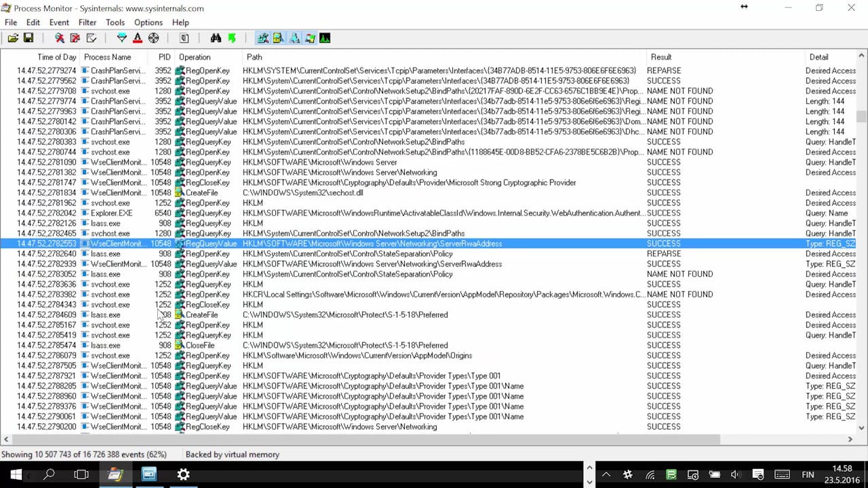Image resolution: width=868 pixels, height=488 pixels.
Task: Open the Filter dialog
Action: [122, 38]
